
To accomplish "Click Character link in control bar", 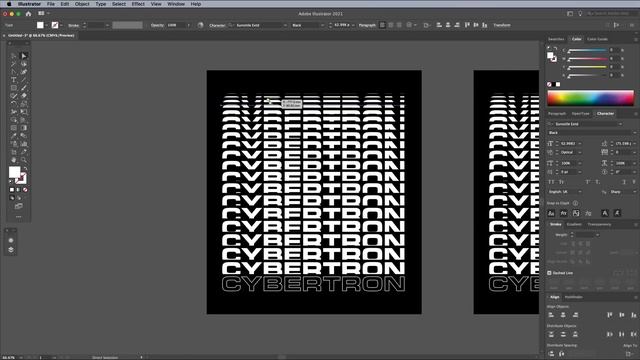I will tap(217, 25).
